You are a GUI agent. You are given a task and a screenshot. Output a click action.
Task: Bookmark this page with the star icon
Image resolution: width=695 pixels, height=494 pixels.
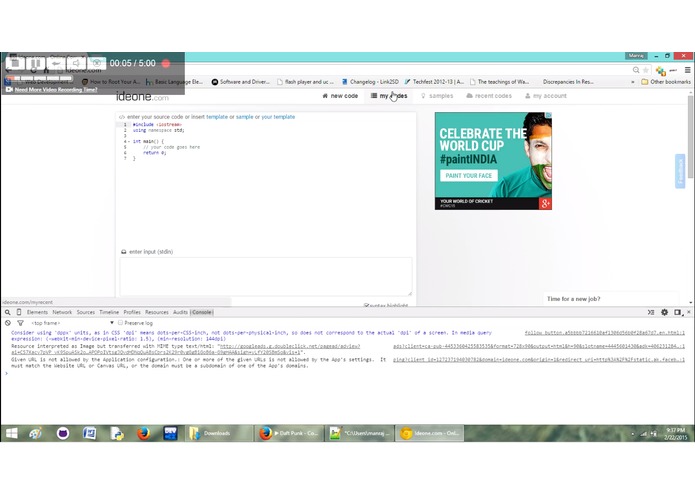pos(646,70)
